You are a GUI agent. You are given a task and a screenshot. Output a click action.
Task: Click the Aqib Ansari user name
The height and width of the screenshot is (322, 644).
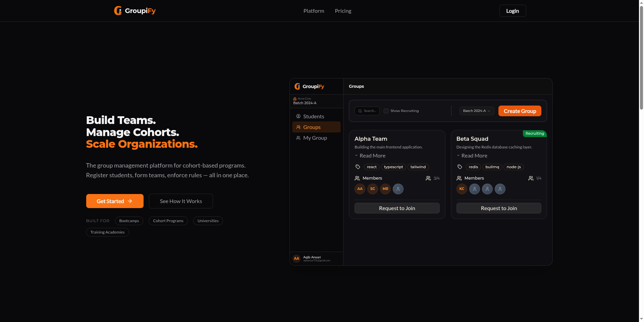click(x=312, y=257)
